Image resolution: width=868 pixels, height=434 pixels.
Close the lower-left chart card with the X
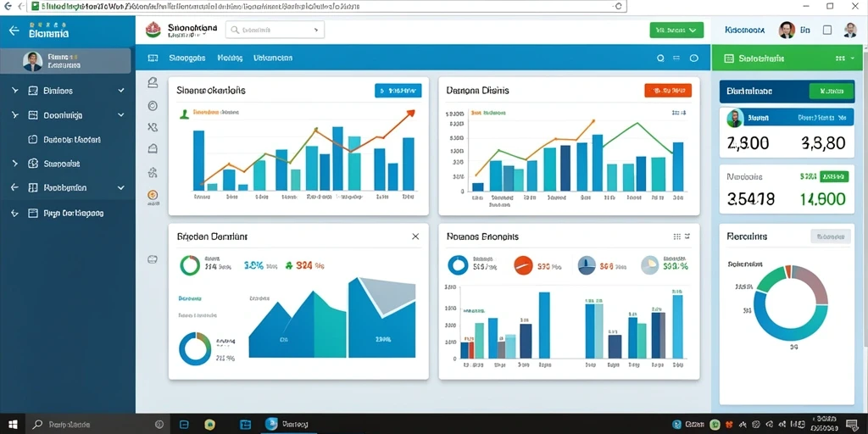(x=415, y=236)
